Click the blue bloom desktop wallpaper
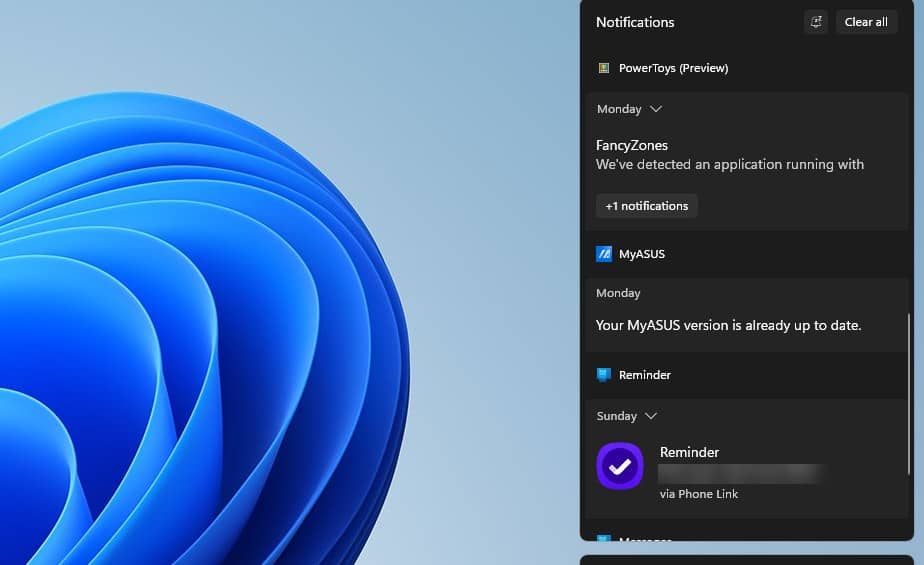 coord(200,350)
